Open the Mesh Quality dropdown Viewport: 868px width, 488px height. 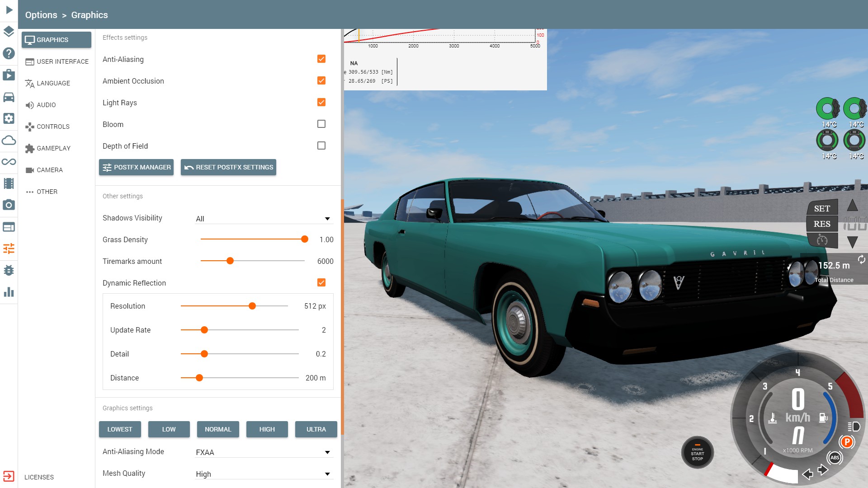point(264,474)
